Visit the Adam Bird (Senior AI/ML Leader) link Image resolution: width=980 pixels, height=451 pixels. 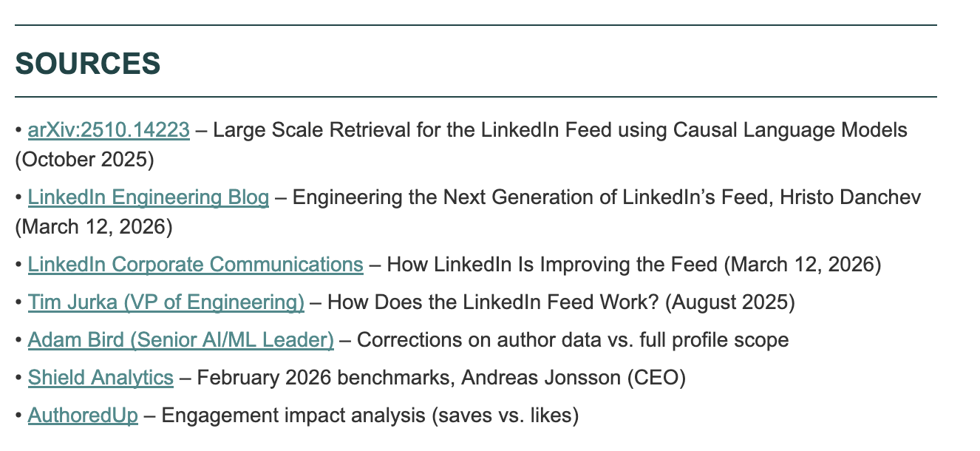click(180, 340)
